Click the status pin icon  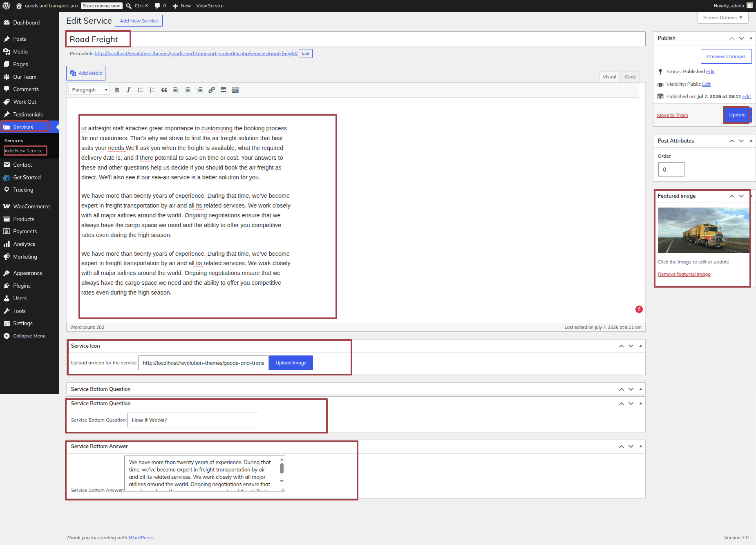[660, 71]
